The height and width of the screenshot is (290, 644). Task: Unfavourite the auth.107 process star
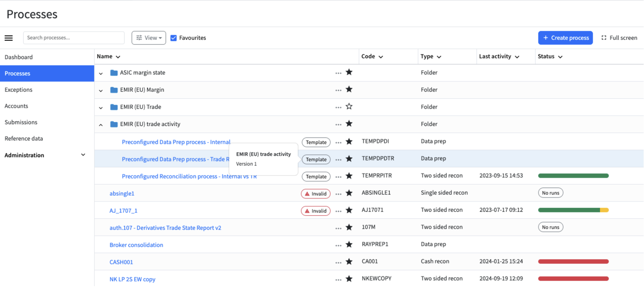click(x=349, y=227)
